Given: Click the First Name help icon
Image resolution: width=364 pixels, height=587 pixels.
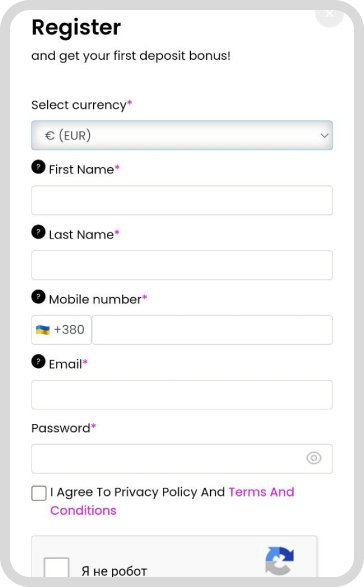Looking at the screenshot, I should click(x=38, y=167).
